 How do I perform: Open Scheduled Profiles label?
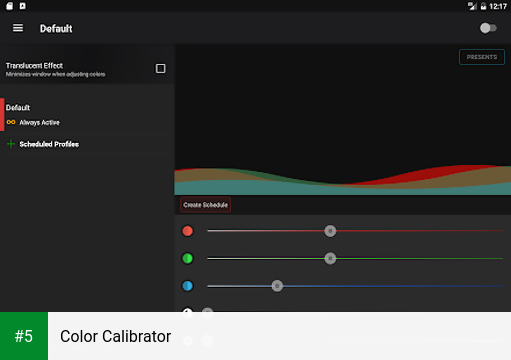click(49, 144)
